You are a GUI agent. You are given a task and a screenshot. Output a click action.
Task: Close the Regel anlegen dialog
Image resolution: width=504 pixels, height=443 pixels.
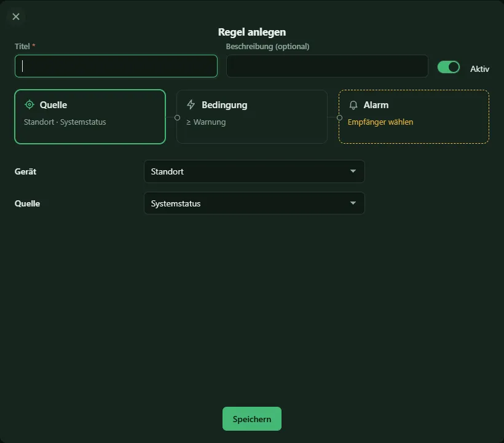click(16, 17)
